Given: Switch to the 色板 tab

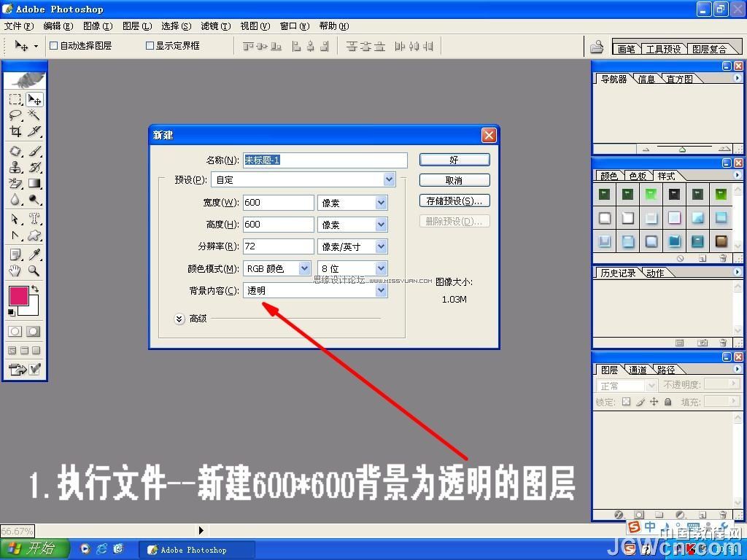Looking at the screenshot, I should point(638,176).
